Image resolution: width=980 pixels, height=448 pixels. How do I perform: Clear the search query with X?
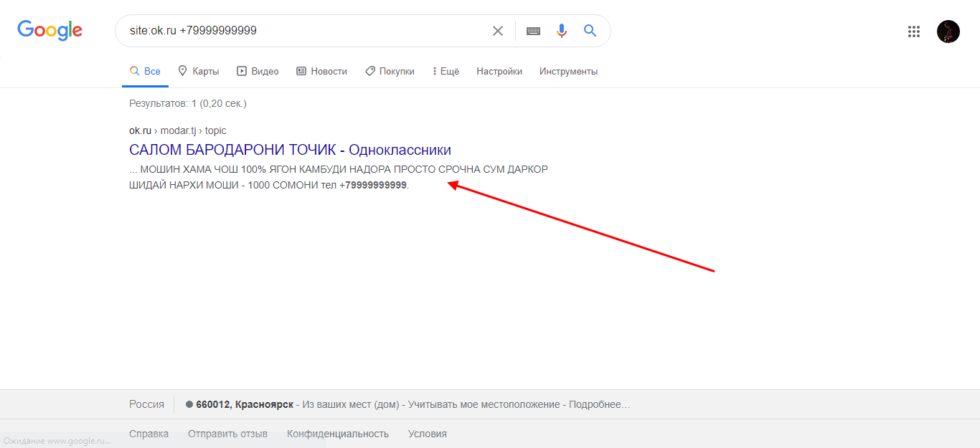[497, 31]
